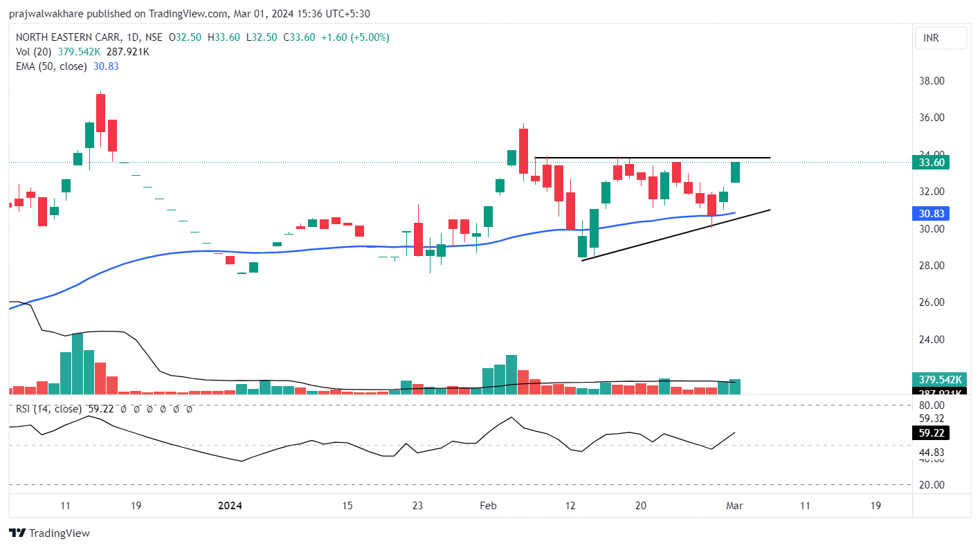Click the INR currency box
Viewport: 980px width, 548px height.
coord(941,38)
